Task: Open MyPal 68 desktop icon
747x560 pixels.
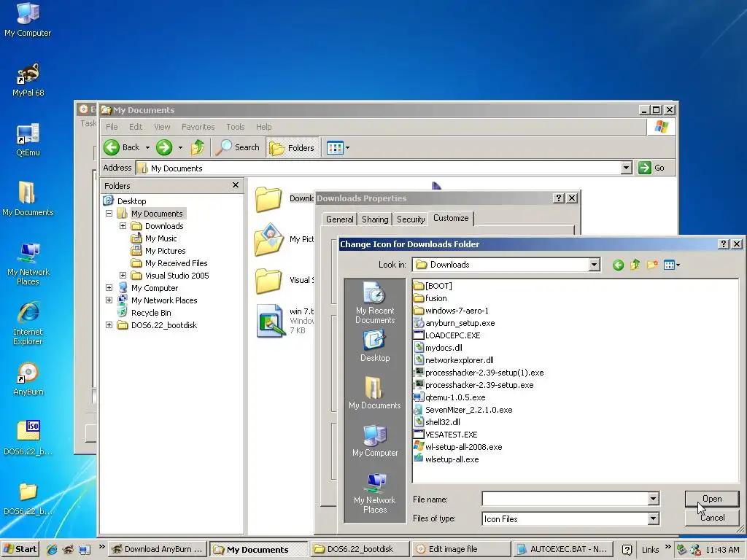Action: [28, 80]
